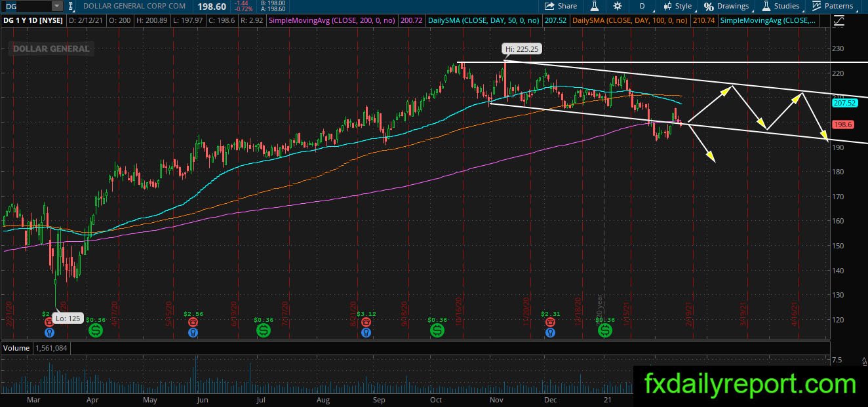
Task: Click the DG 1 Y 1D [NYSE] chart title
Action: point(35,20)
